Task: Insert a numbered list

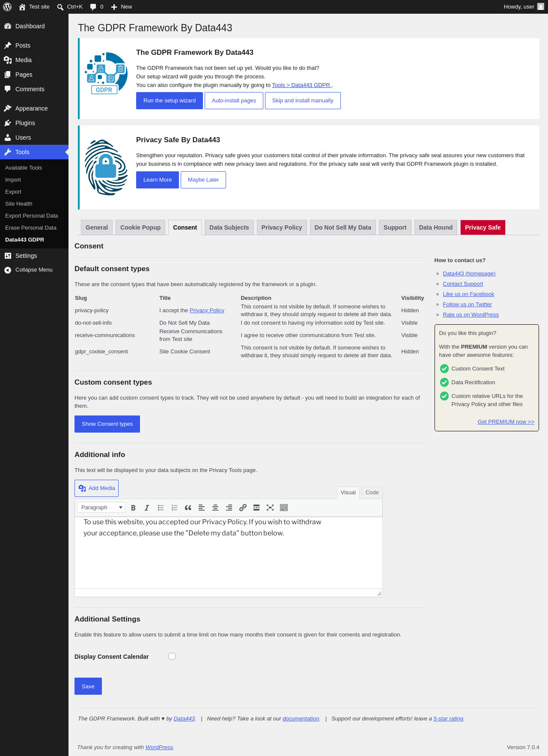Action: tap(174, 508)
